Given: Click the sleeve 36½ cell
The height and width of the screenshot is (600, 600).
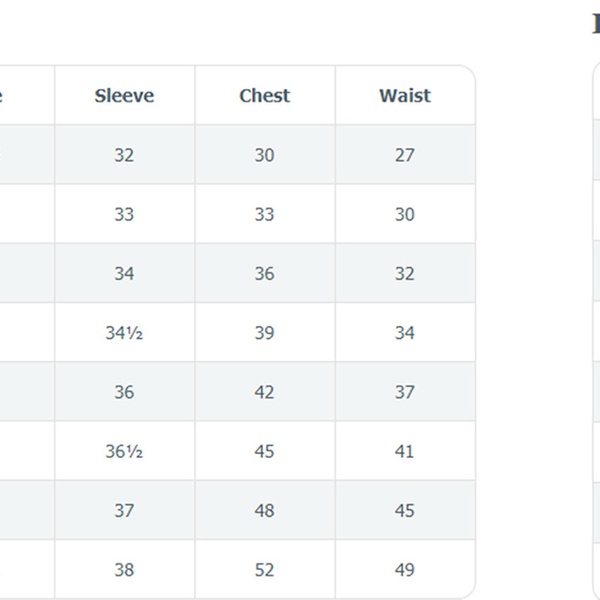Looking at the screenshot, I should point(124,451).
